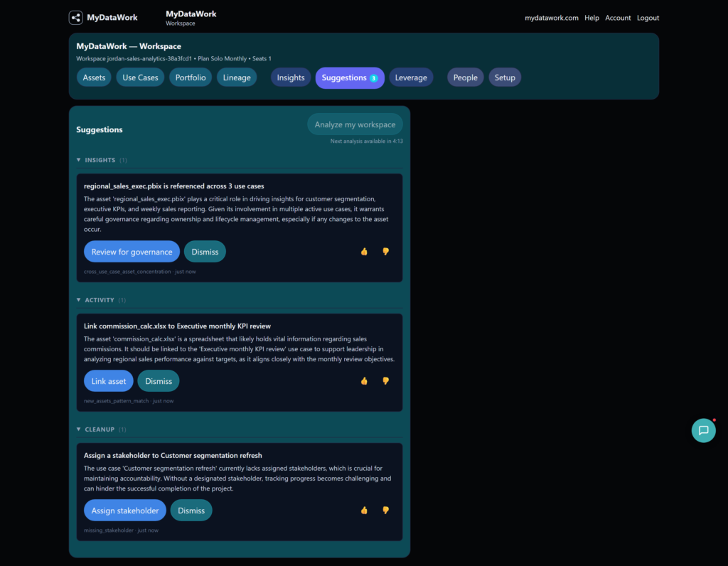
Task: Select the Suggestions tab
Action: 350,78
